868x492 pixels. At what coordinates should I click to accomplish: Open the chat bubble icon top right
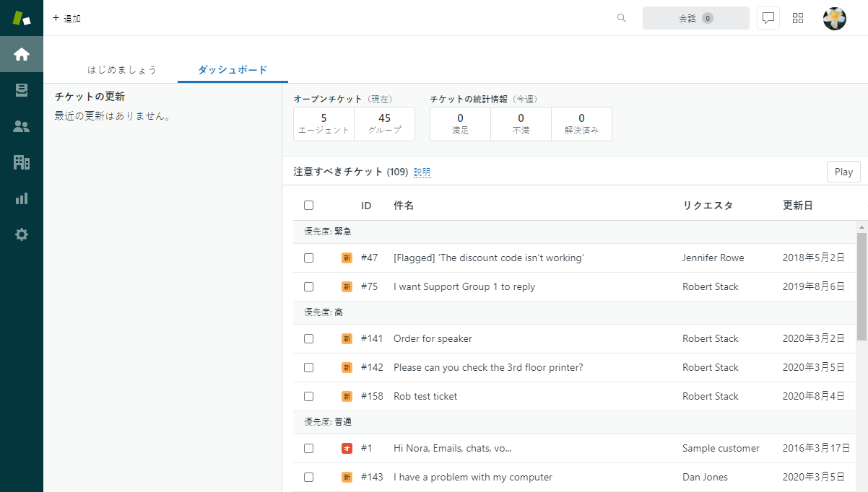(x=768, y=18)
